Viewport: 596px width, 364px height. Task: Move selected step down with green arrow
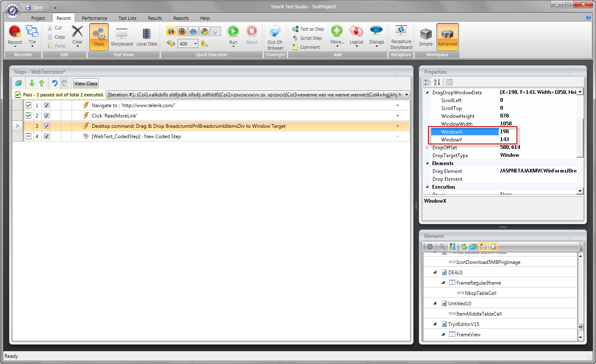[32, 83]
